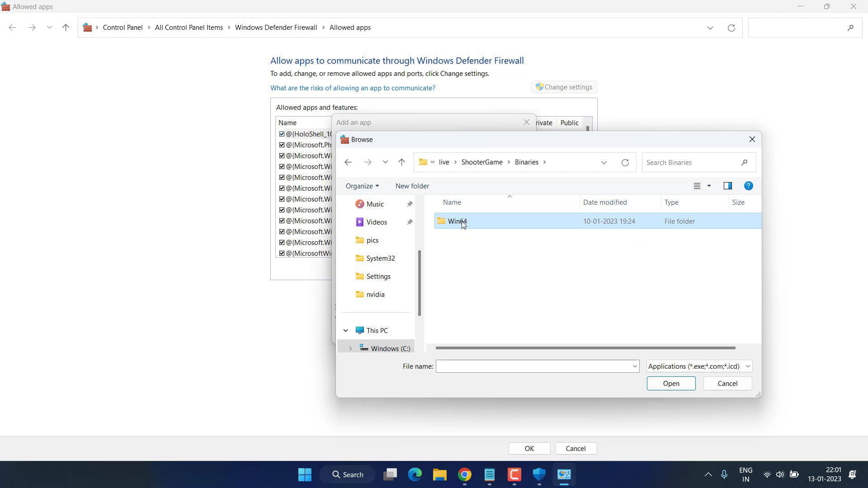Image resolution: width=868 pixels, height=488 pixels.
Task: Go up one level in Control Panel
Action: 66,28
